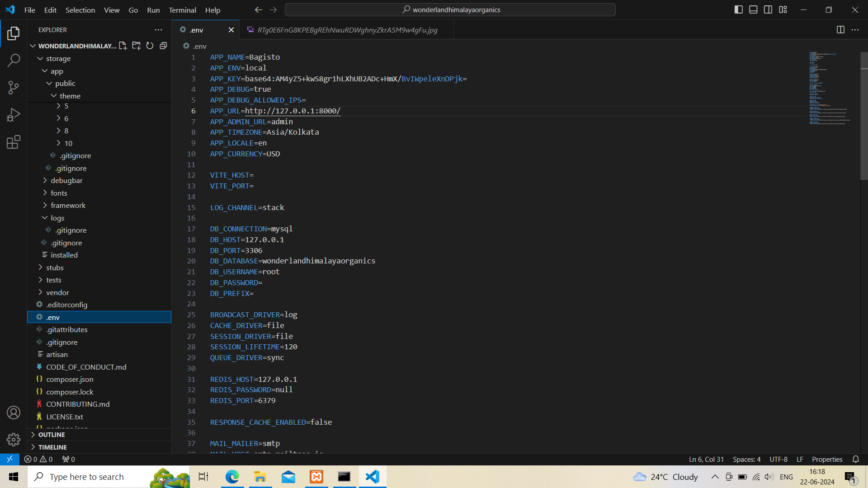Open the forwarded ports status item
868x488 pixels.
(69, 459)
